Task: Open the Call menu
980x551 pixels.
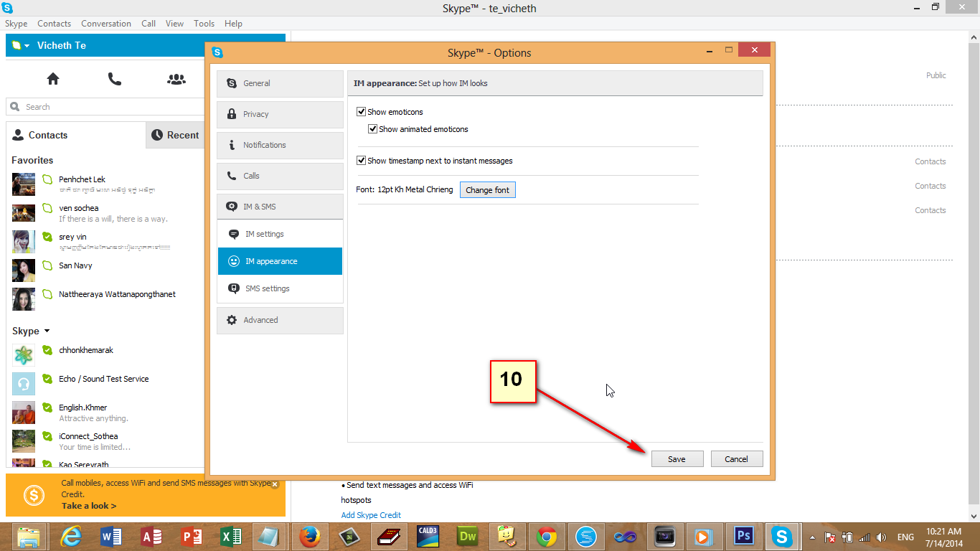Action: point(149,24)
